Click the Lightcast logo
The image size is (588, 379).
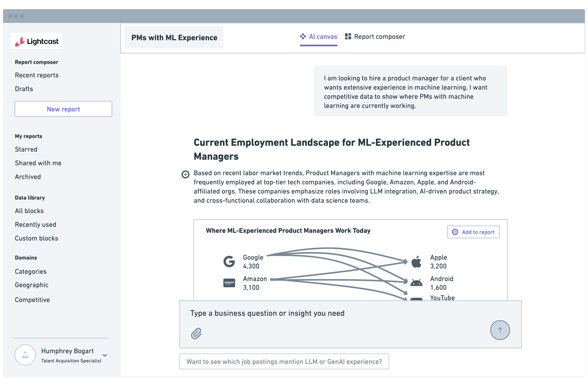pos(36,41)
